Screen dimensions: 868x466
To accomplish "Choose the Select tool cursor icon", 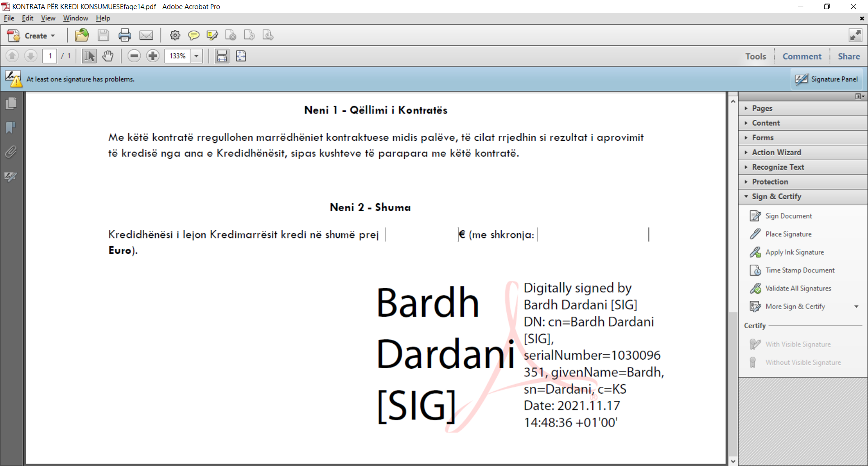I will point(89,56).
